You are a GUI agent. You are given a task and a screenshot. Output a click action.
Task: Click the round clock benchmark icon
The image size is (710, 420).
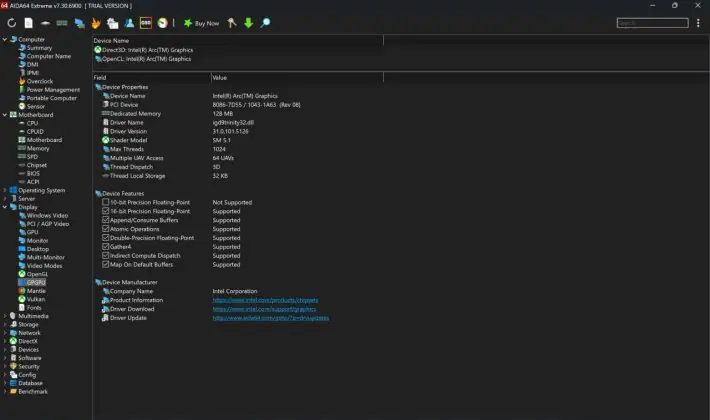pyautogui.click(x=163, y=23)
